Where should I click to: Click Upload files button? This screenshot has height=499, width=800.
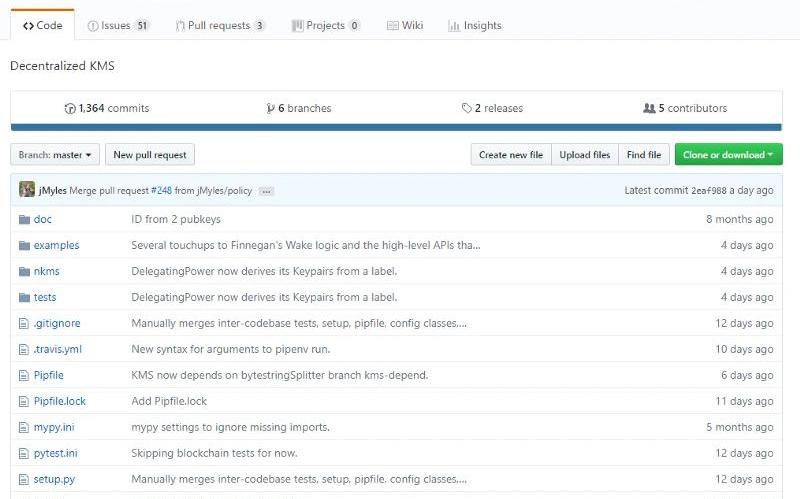pos(585,155)
